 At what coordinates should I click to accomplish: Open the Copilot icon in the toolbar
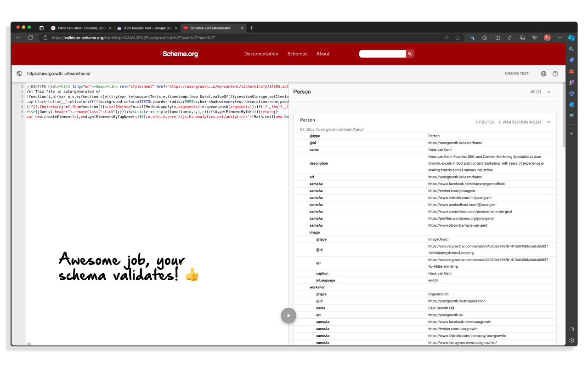tap(571, 38)
